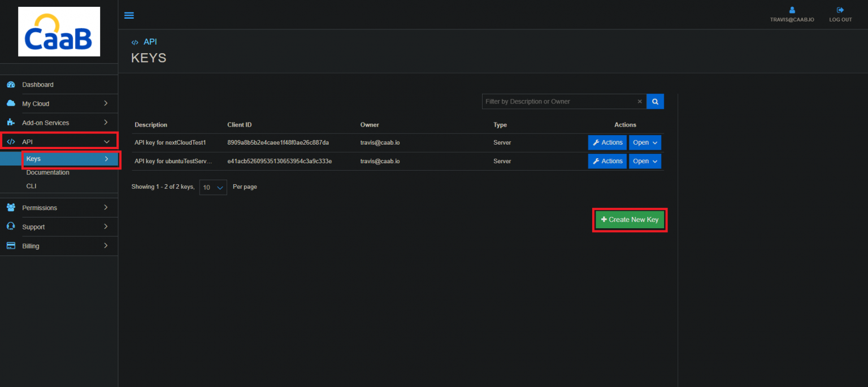The image size is (868, 387).
Task: Toggle the sidebar with the hamburger icon
Action: coord(129,15)
